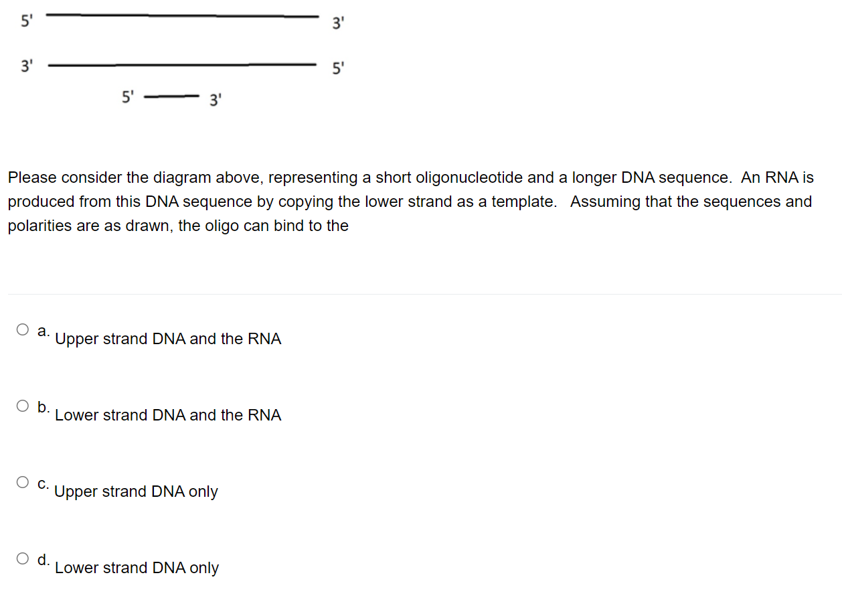Select radio button for option d
This screenshot has height=616, width=842.
22,558
